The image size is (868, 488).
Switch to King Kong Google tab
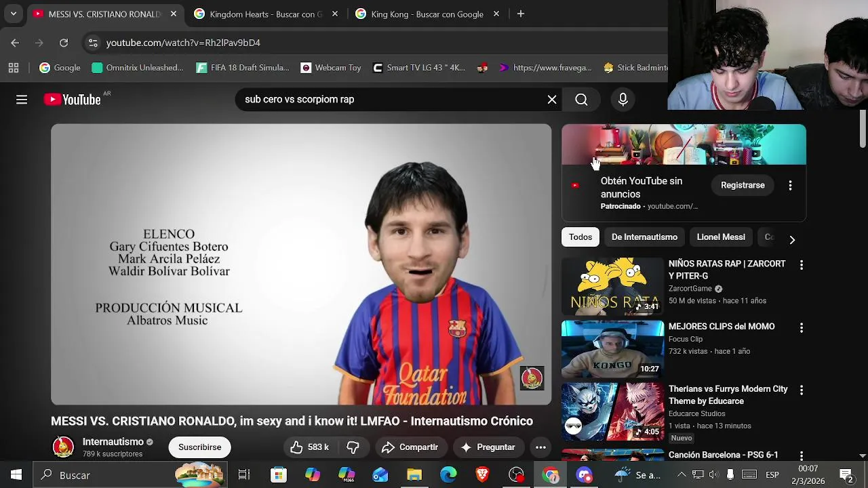click(x=427, y=14)
